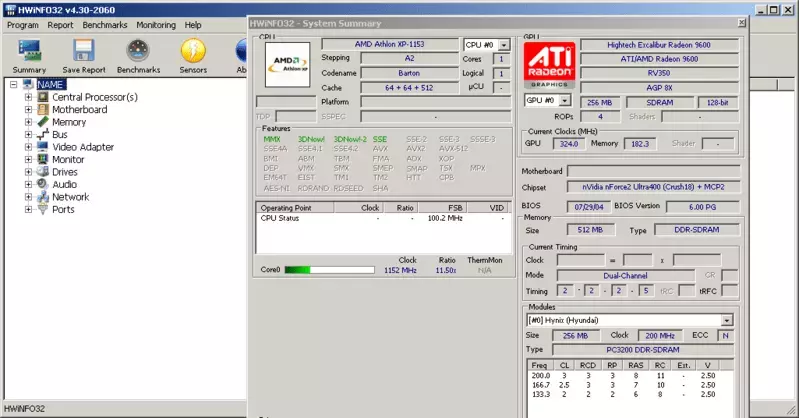Select the Network tree label
This screenshot has height=418, width=799.
tap(71, 197)
